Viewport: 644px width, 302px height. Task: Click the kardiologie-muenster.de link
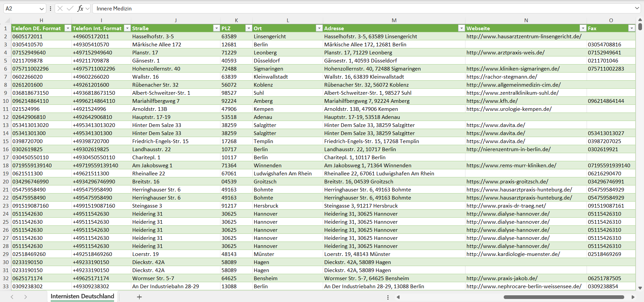click(513, 254)
